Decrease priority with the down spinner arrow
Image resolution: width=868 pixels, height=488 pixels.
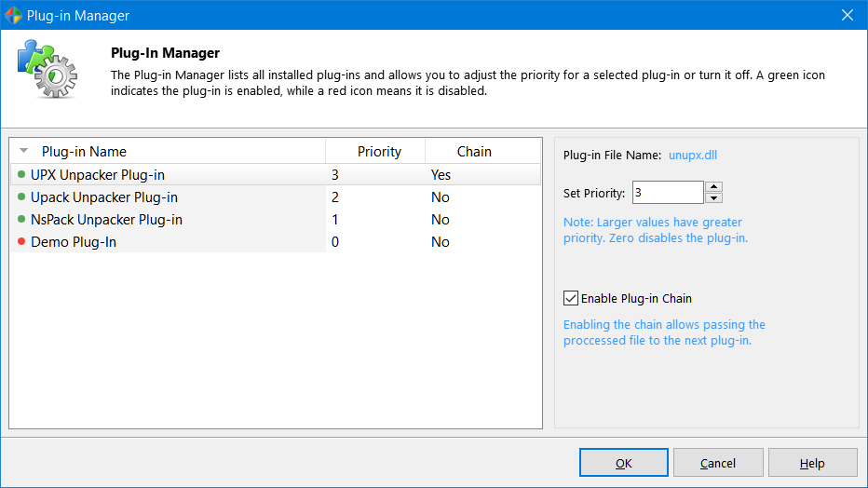coord(714,198)
